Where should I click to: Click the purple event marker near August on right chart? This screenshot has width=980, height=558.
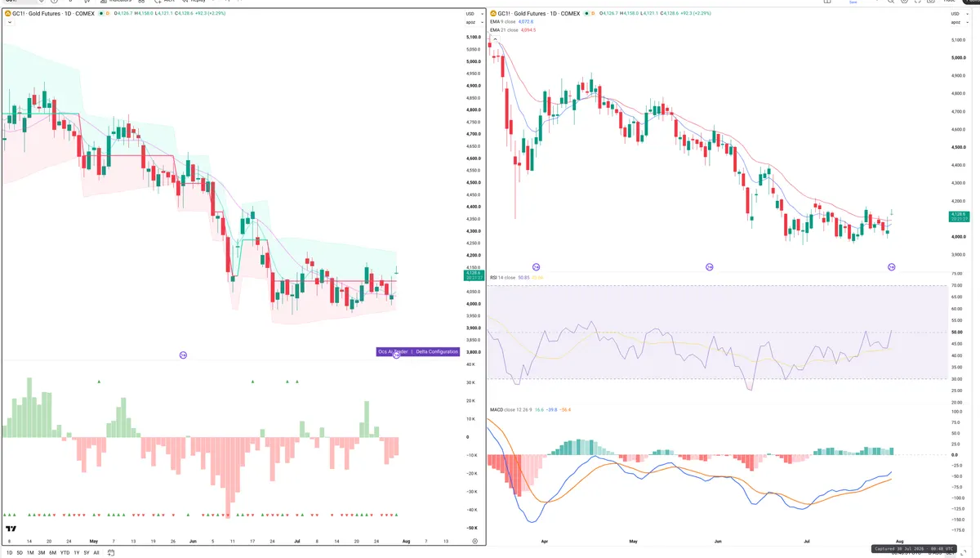[891, 267]
